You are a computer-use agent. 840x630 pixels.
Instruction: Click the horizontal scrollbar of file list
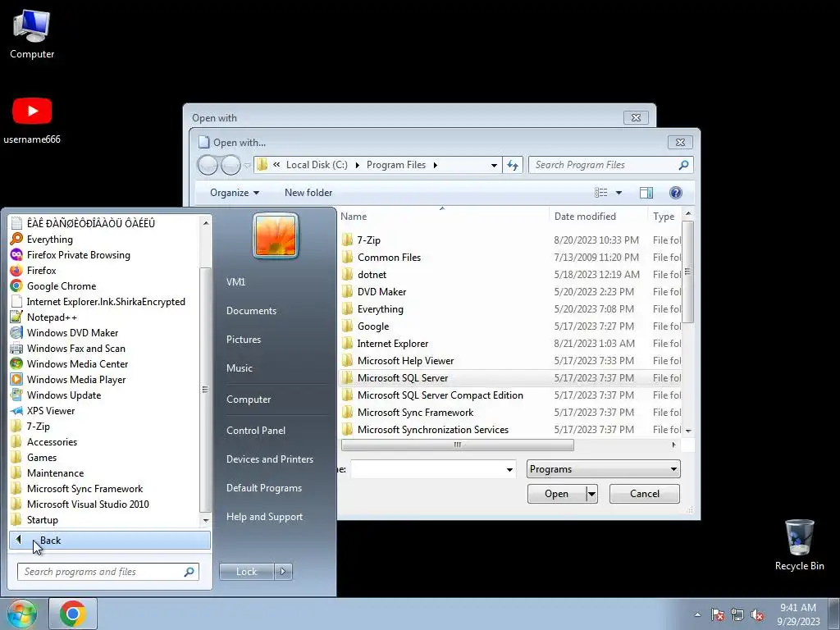tap(457, 445)
